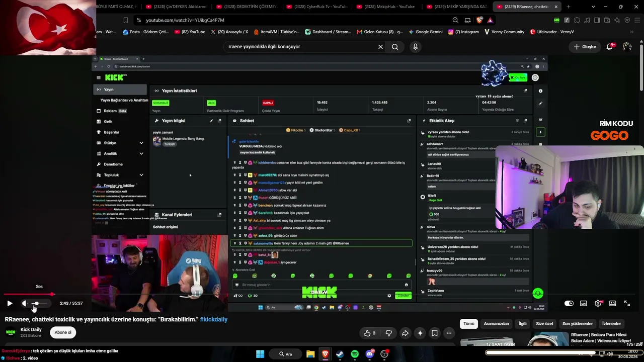Switch to the CyberRulz Tv tab
644x362 pixels.
point(317,7)
